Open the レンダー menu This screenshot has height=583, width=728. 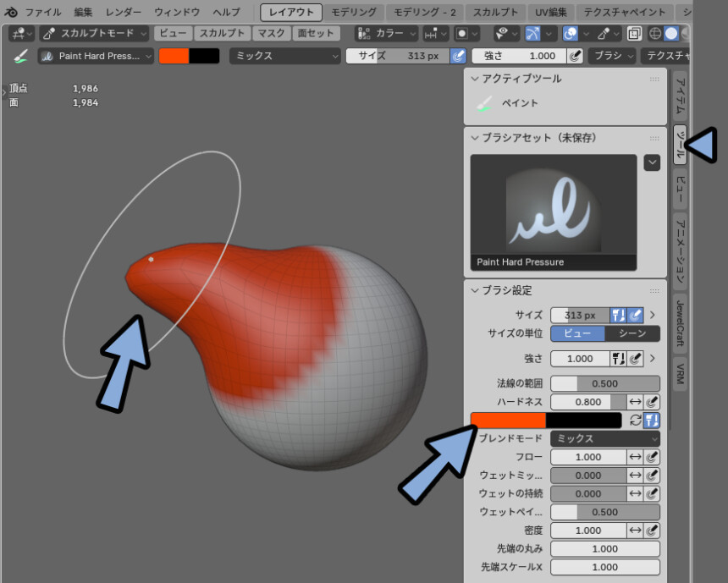point(124,12)
